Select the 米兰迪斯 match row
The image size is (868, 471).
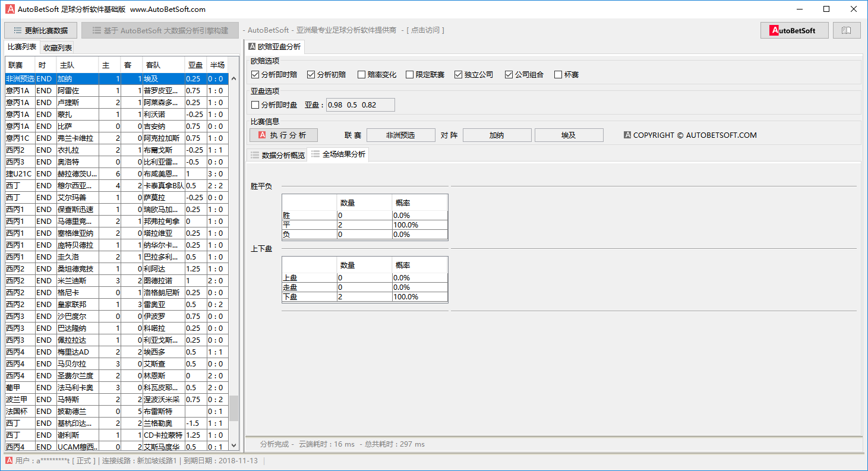click(x=116, y=281)
